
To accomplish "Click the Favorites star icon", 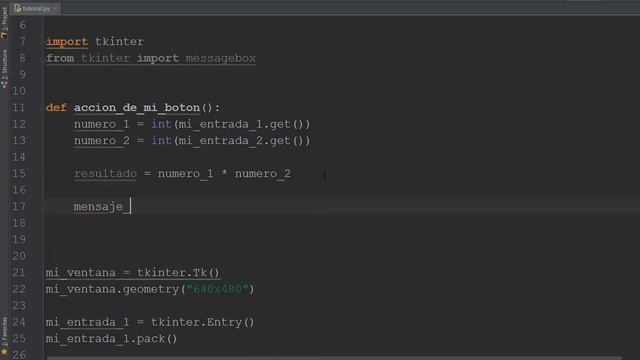I will [4, 351].
